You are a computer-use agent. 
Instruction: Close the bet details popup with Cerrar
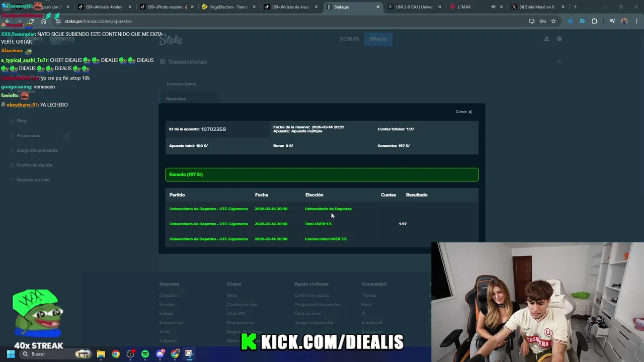click(x=464, y=112)
